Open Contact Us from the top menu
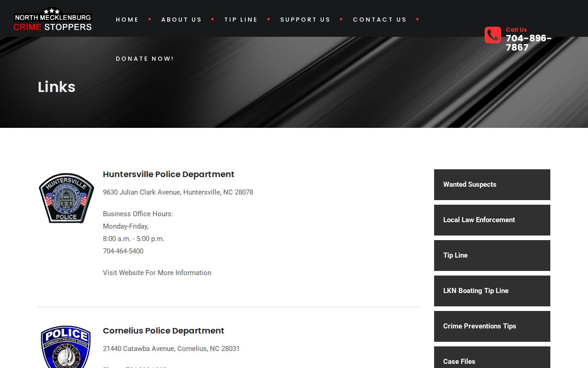The height and width of the screenshot is (368, 588). [380, 19]
